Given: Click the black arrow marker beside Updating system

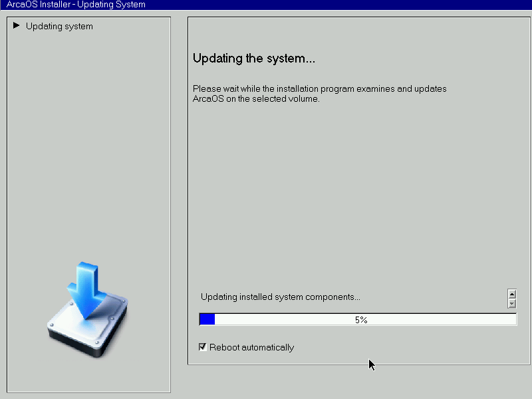Looking at the screenshot, I should click(x=16, y=25).
